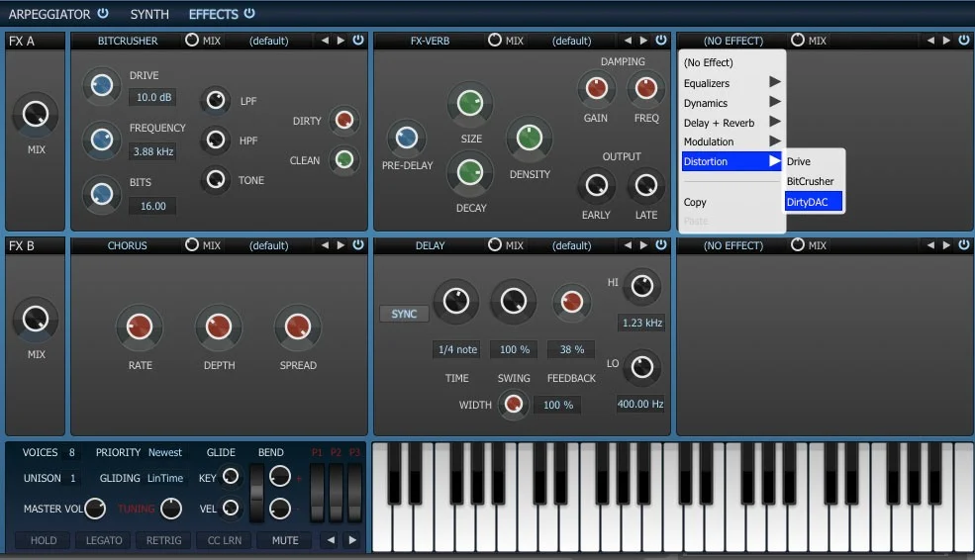Click the LEGATO button
975x560 pixels.
tap(104, 540)
